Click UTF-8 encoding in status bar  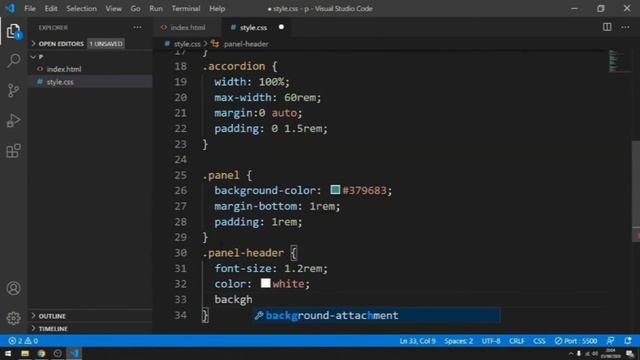pyautogui.click(x=491, y=341)
